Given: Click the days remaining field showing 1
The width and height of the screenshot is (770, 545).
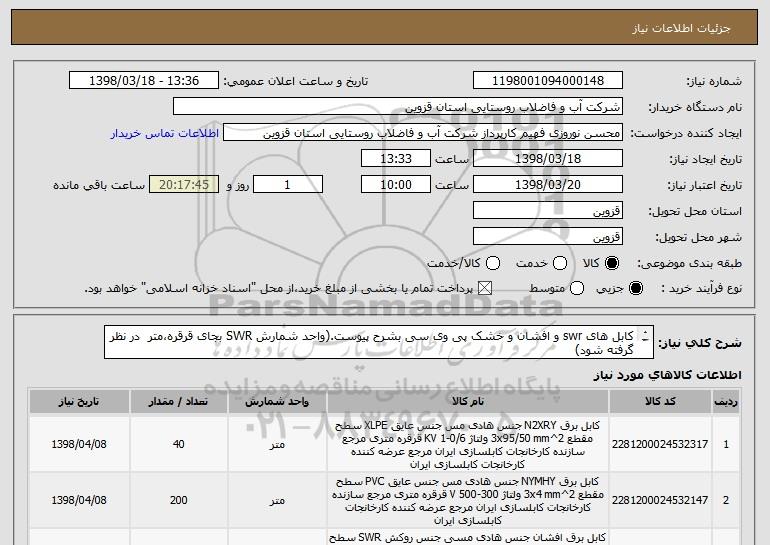Looking at the screenshot, I should click(288, 185).
